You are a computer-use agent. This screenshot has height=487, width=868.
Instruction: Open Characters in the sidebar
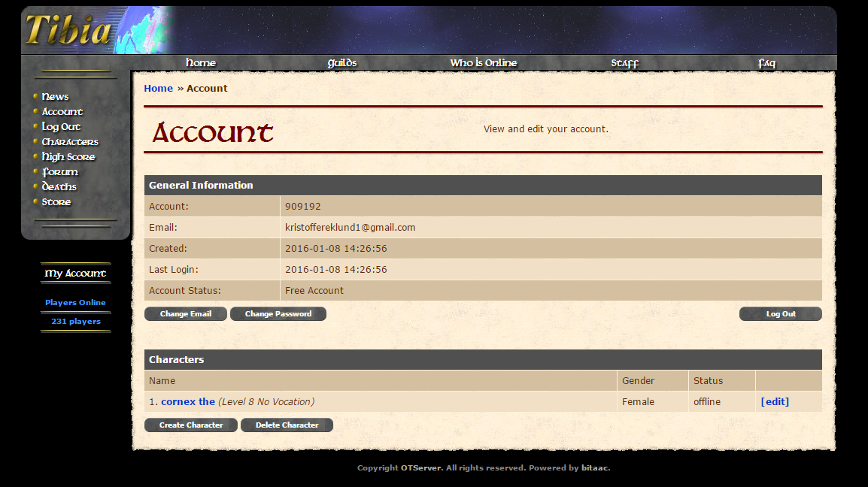click(x=70, y=142)
